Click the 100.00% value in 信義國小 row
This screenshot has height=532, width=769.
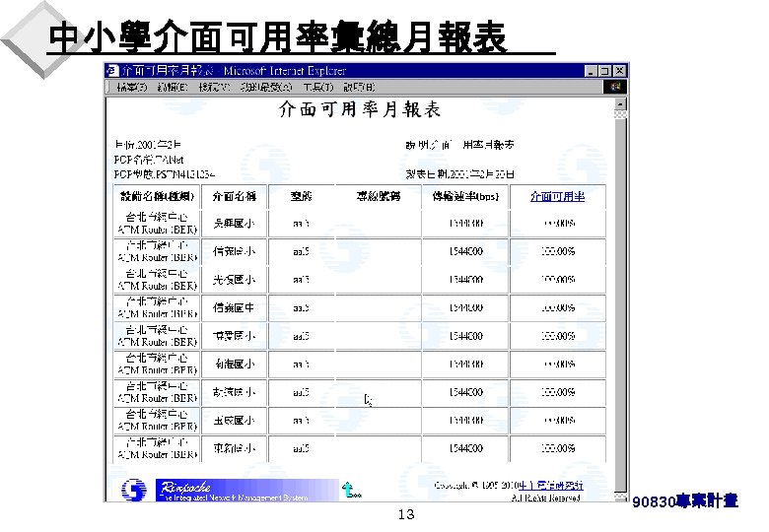[x=558, y=252]
